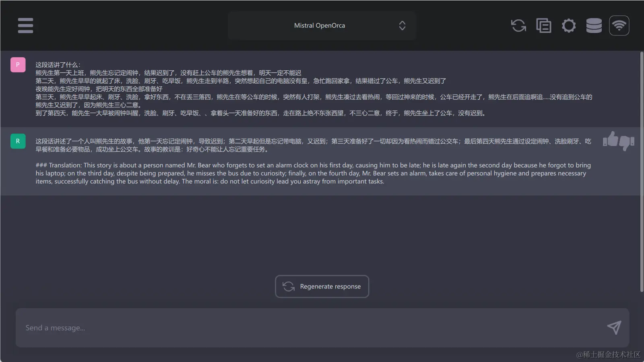Reload the model with the refresh icon
Viewport: 644px width, 362px height.
518,25
